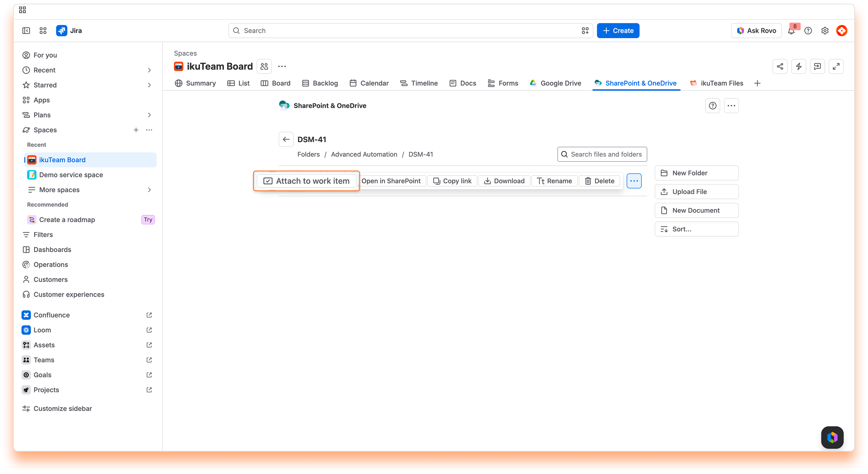The width and height of the screenshot is (868, 474).
Task: Click the search filter icon in Search bar
Action: (585, 31)
